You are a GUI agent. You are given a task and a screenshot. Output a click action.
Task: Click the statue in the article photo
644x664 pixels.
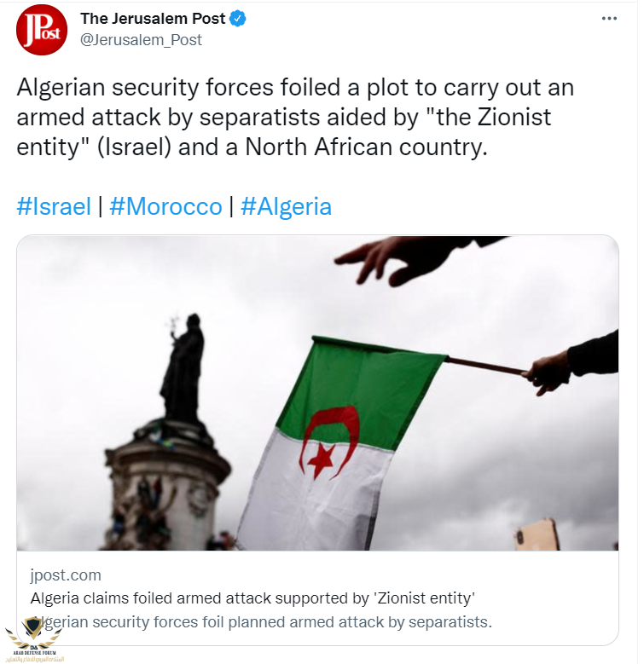[183, 367]
